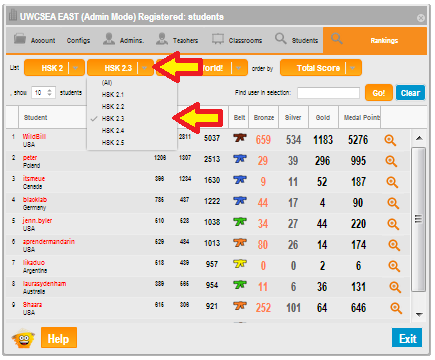Open student link peter
Screen dimensions: 435x360
[30, 158]
